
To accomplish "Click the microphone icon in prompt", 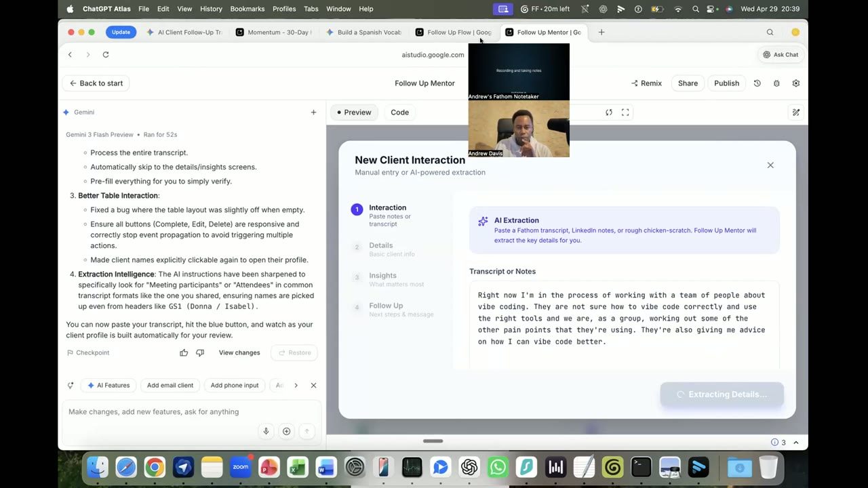I will [x=266, y=431].
